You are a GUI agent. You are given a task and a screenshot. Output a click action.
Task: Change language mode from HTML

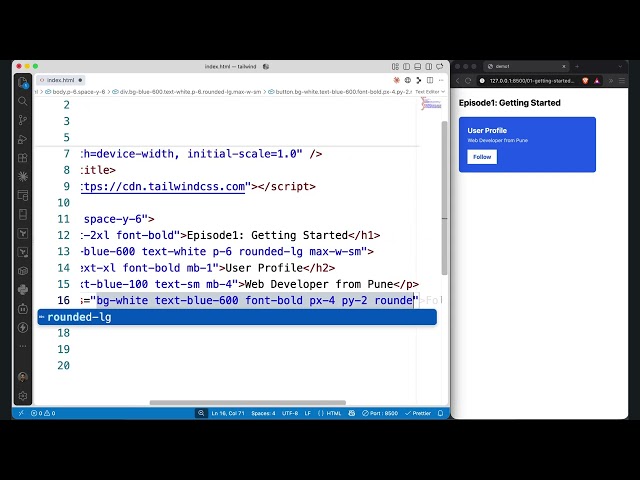click(329, 413)
